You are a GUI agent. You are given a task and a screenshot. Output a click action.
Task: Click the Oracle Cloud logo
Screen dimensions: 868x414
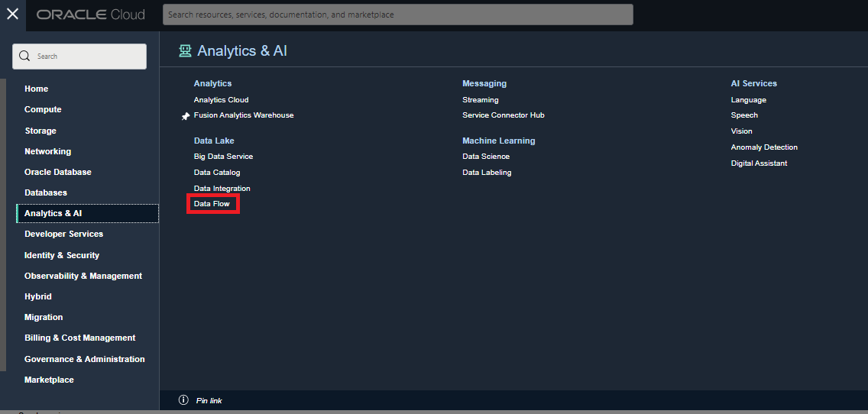91,15
